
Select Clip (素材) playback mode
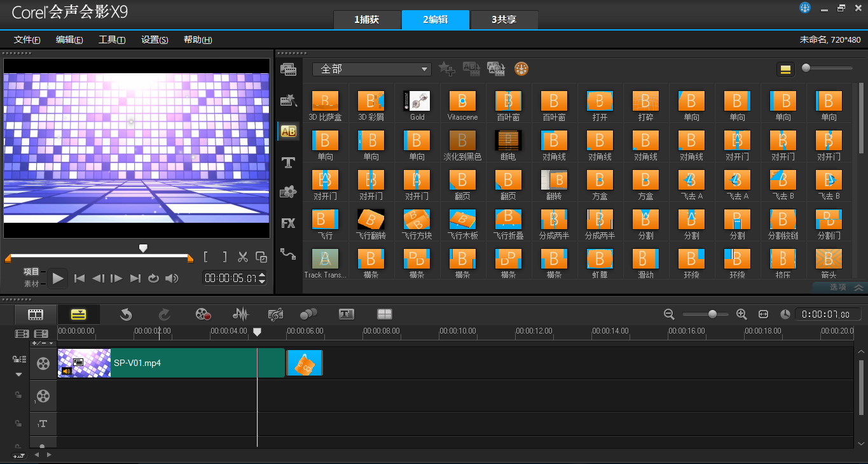click(x=32, y=284)
